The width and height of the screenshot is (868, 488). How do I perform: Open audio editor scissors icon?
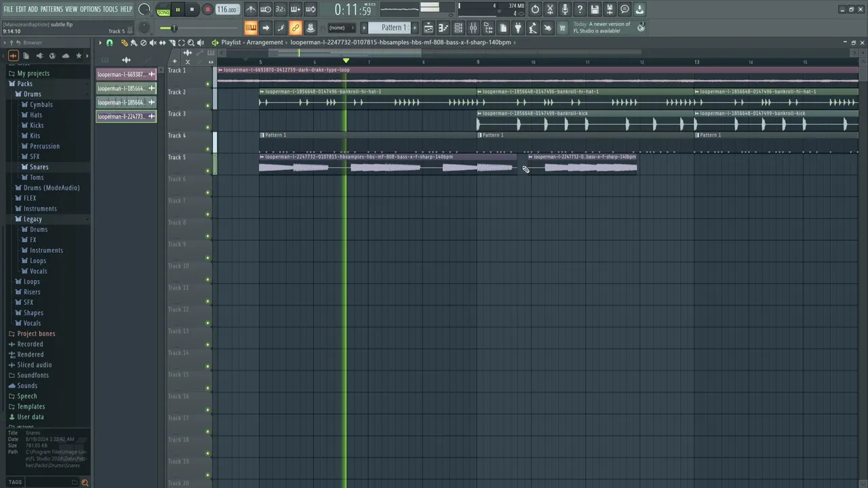(550, 9)
